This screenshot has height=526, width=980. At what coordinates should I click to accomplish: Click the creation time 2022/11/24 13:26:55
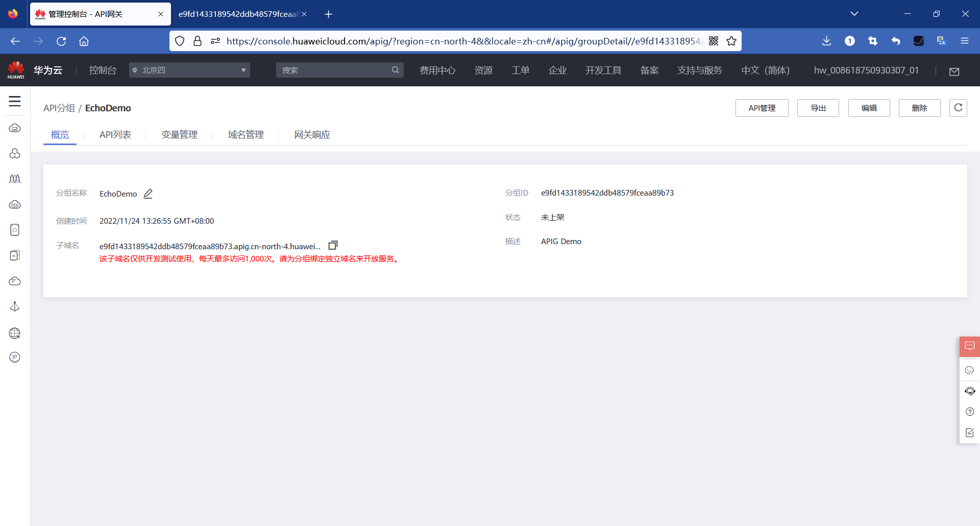pyautogui.click(x=157, y=221)
